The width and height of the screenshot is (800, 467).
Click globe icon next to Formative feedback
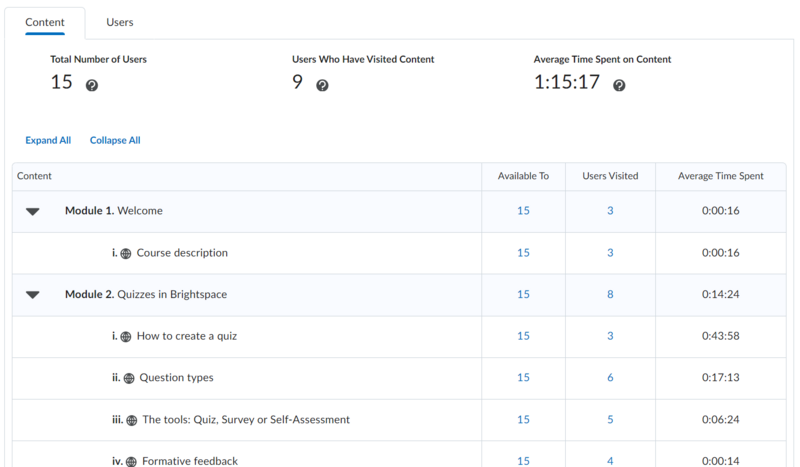click(x=131, y=461)
